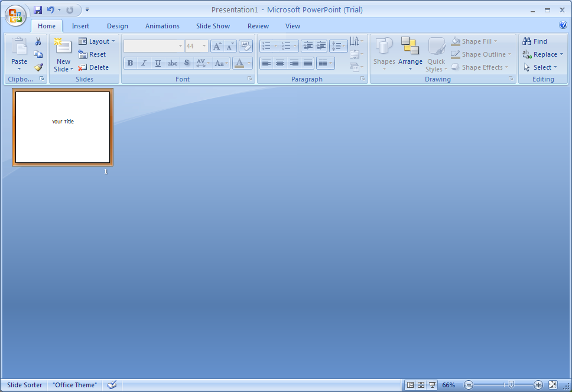Open the Review tab
This screenshot has height=392, width=572.
pos(258,26)
